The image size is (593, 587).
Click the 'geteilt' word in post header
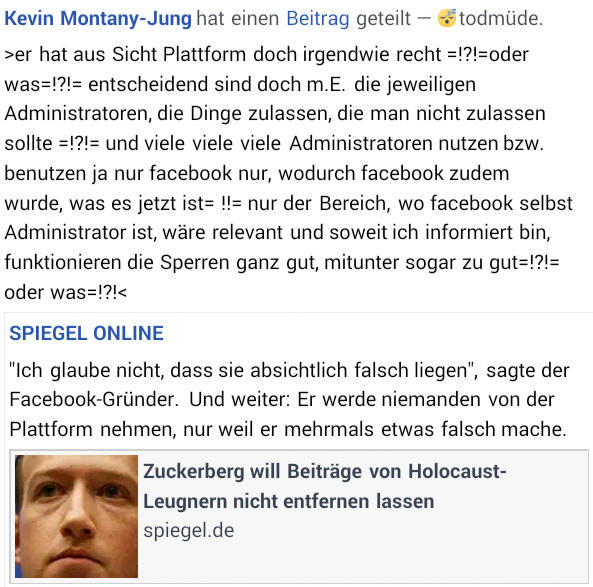[383, 19]
